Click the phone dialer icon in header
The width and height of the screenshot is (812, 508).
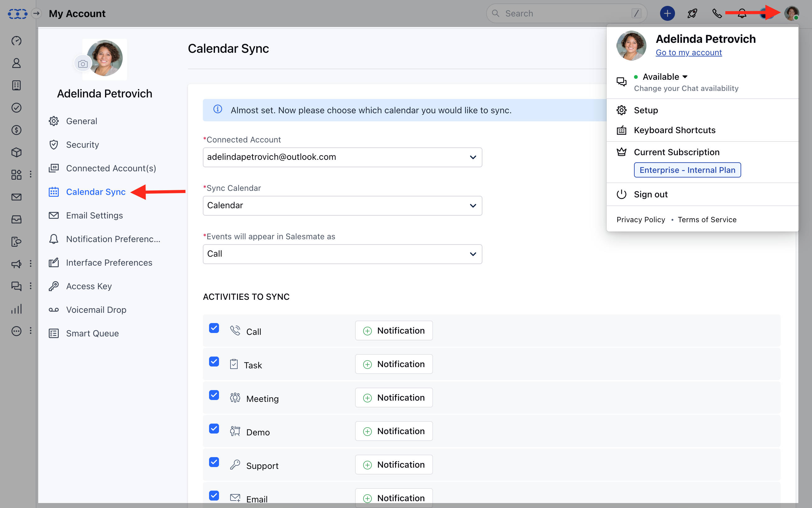coord(717,13)
